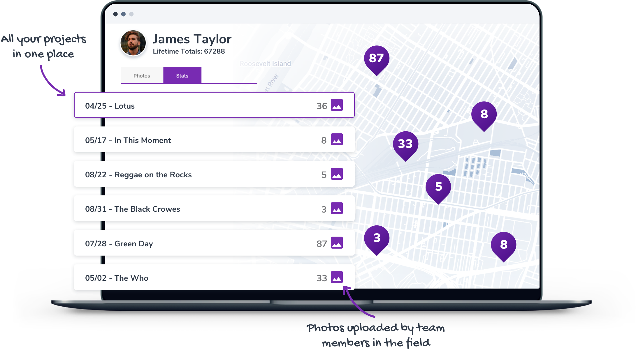Select the map pin labeled 3
This screenshot has width=636, height=364.
coord(377,238)
